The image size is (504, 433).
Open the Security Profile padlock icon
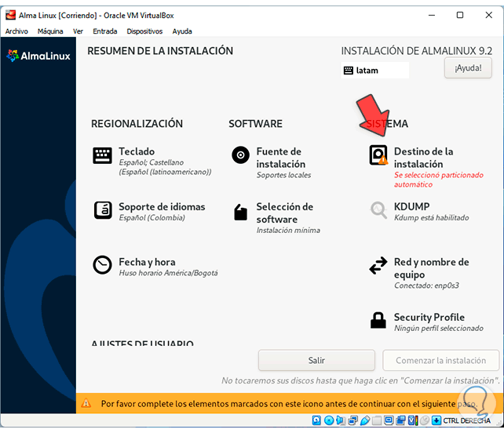click(378, 320)
